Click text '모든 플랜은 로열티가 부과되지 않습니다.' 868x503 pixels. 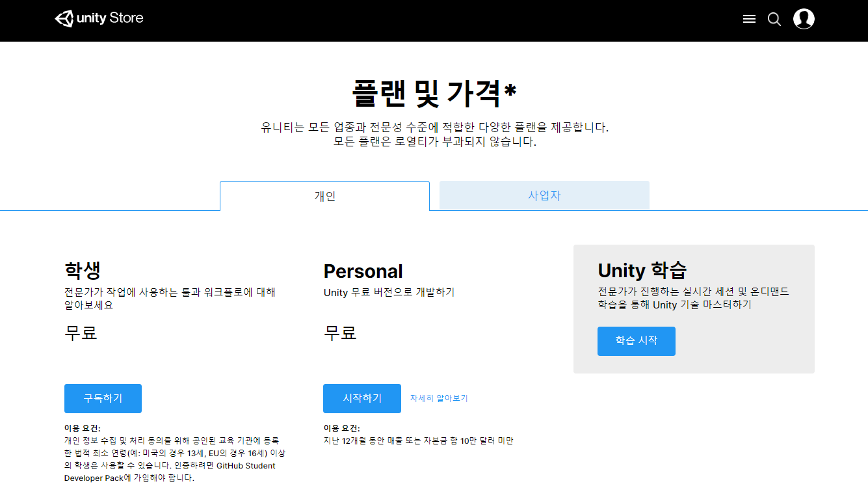coord(434,142)
